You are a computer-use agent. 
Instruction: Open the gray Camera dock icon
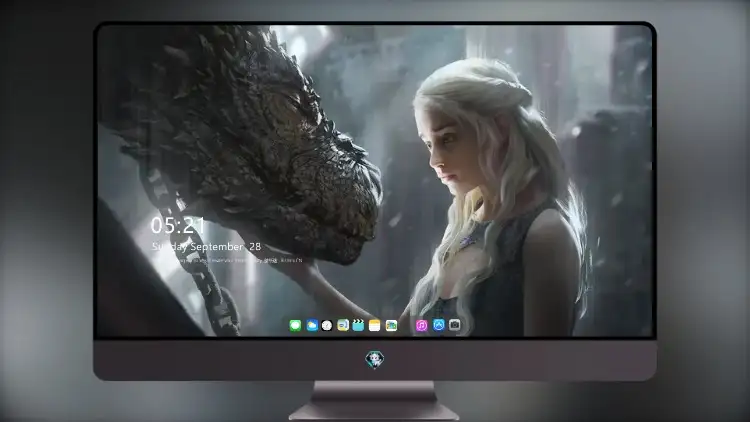coord(455,325)
